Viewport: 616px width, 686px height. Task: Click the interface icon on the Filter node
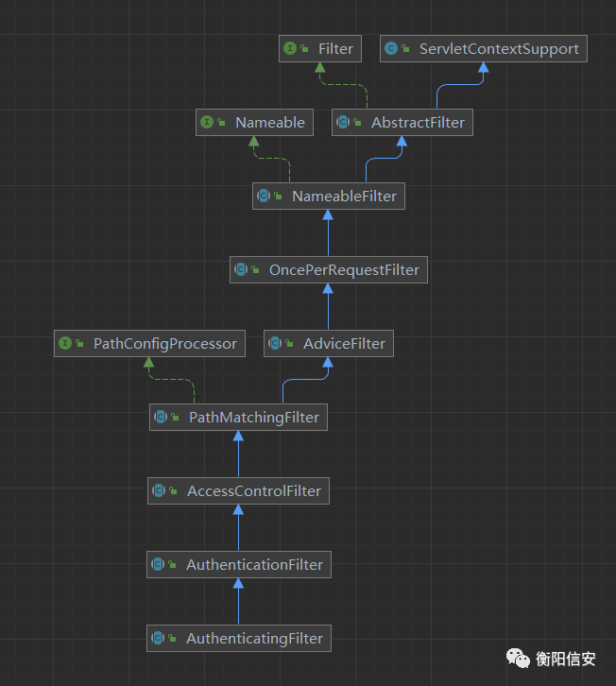coord(290,49)
